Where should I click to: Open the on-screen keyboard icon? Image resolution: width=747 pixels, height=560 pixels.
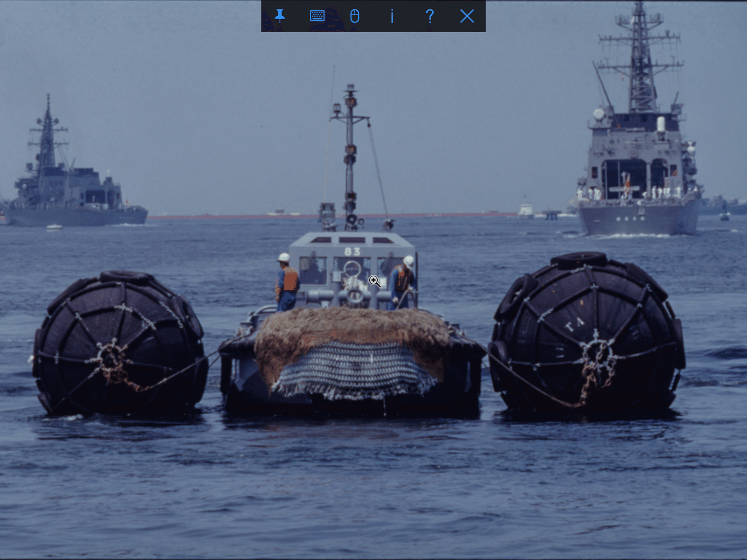[317, 16]
